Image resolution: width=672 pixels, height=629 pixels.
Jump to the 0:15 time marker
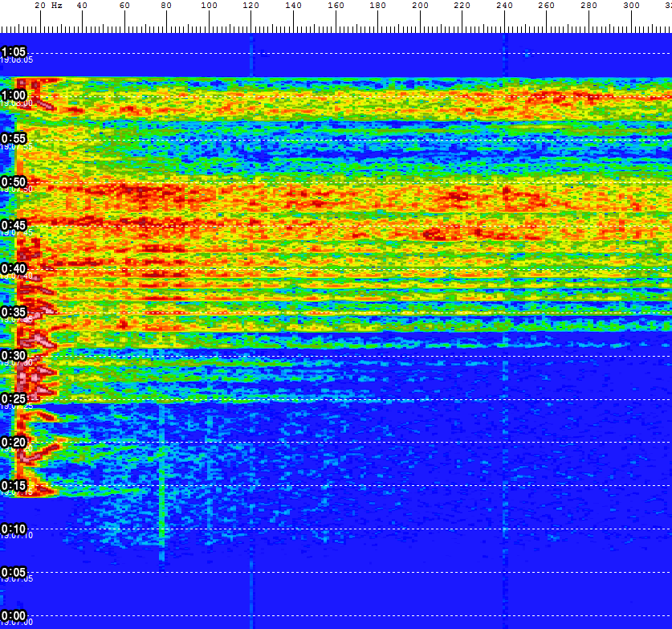(x=14, y=484)
